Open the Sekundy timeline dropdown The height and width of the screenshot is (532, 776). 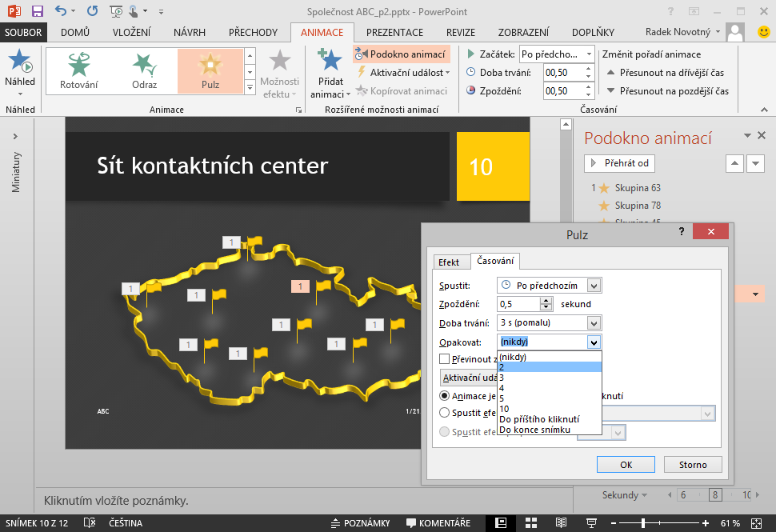tap(625, 495)
